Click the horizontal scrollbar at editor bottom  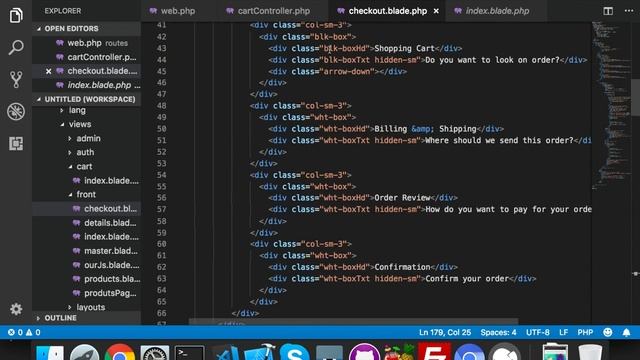point(353,322)
